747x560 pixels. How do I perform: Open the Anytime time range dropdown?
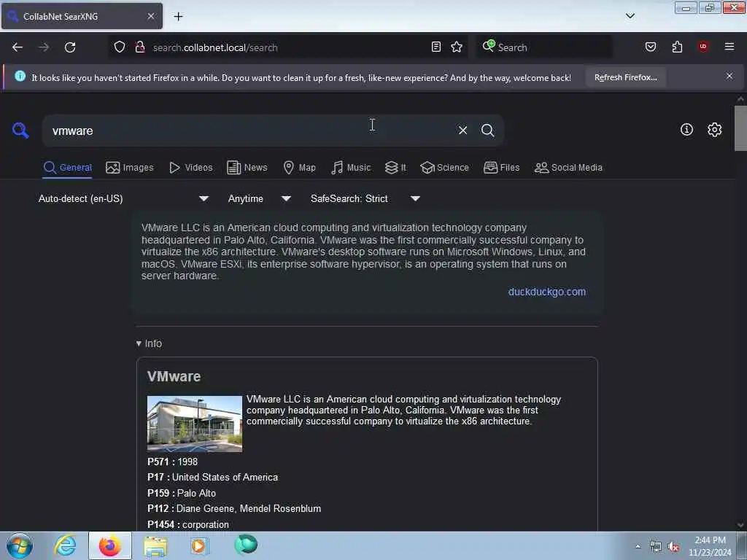coord(259,198)
